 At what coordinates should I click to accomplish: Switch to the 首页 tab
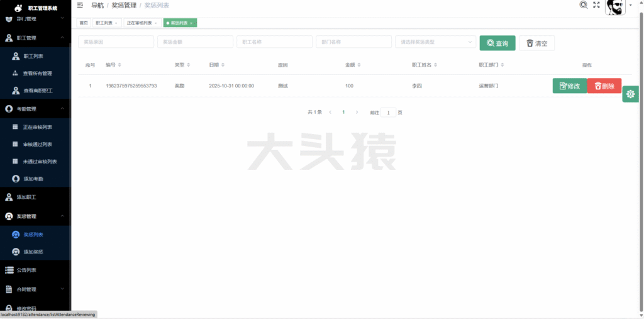[x=84, y=23]
